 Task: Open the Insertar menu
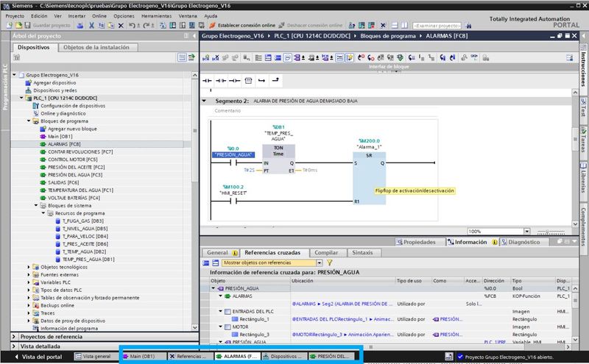[77, 16]
